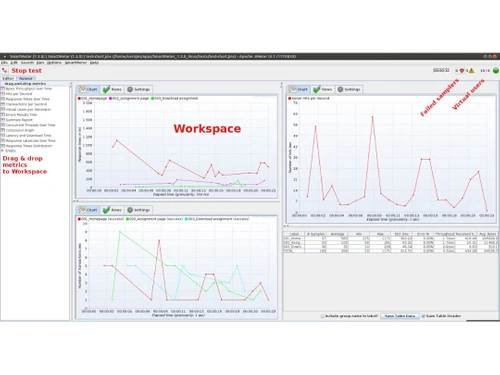500x375 pixels.
Task: Open Rows tab of response times graph
Action: point(112,89)
